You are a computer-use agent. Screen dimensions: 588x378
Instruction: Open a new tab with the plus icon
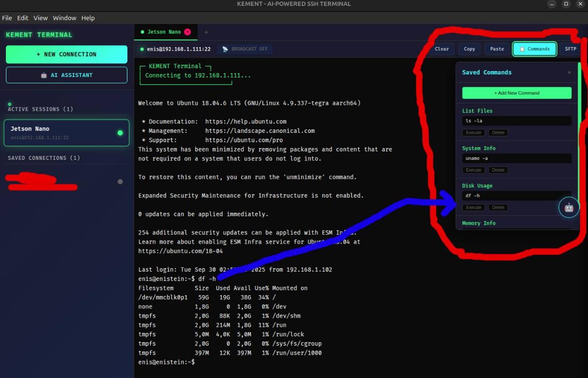(206, 32)
